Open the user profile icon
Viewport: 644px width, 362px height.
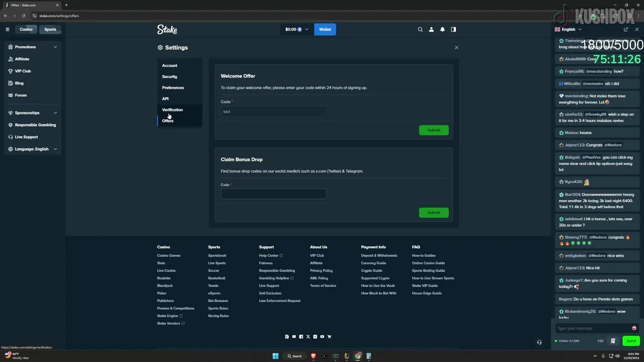pos(431,30)
